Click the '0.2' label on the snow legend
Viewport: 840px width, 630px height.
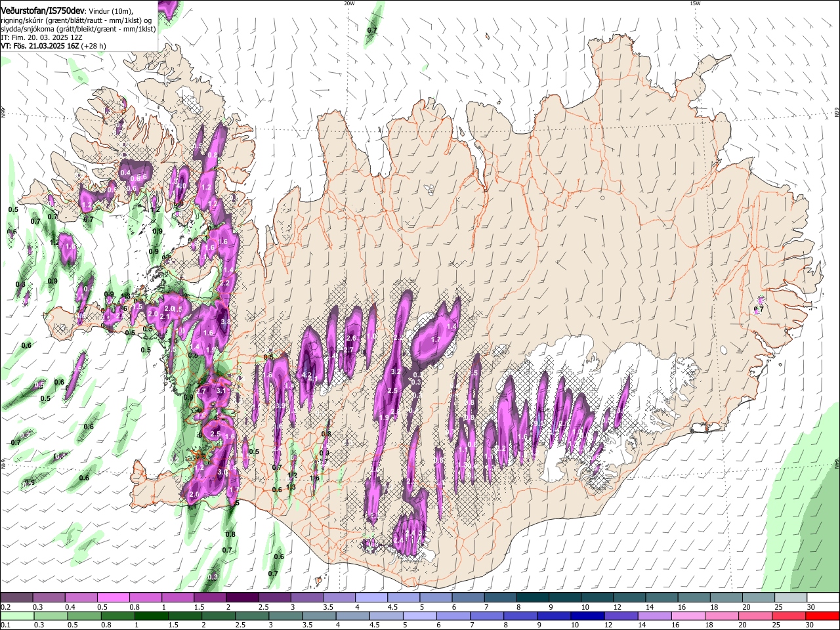[5, 607]
